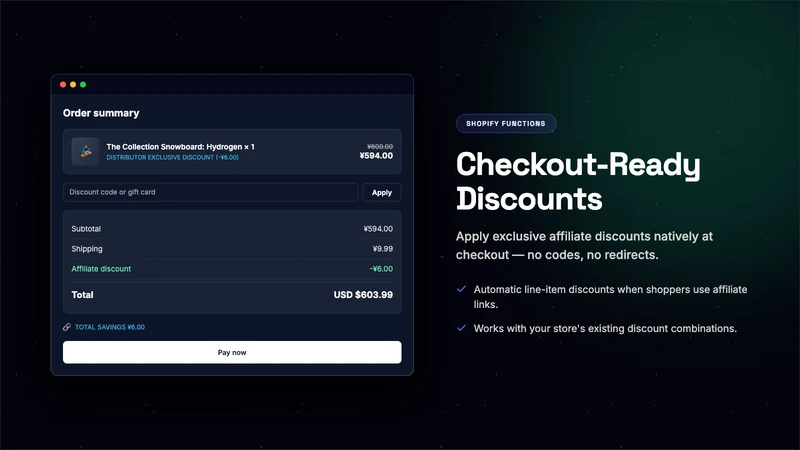
Task: Click the Total Savings ¥6.00 text
Action: [110, 327]
